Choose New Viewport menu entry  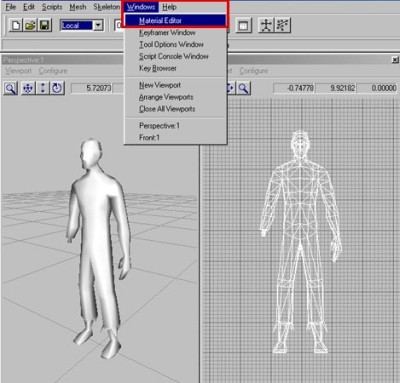tap(175, 85)
